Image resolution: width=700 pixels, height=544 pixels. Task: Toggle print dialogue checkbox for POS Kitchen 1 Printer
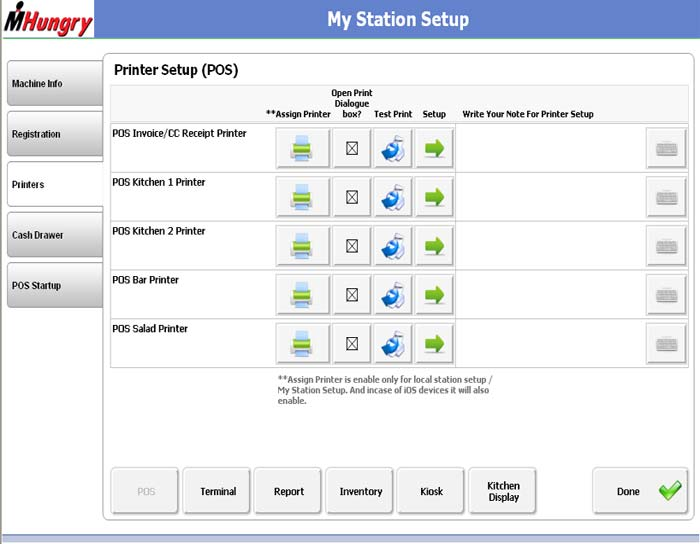coord(352,197)
